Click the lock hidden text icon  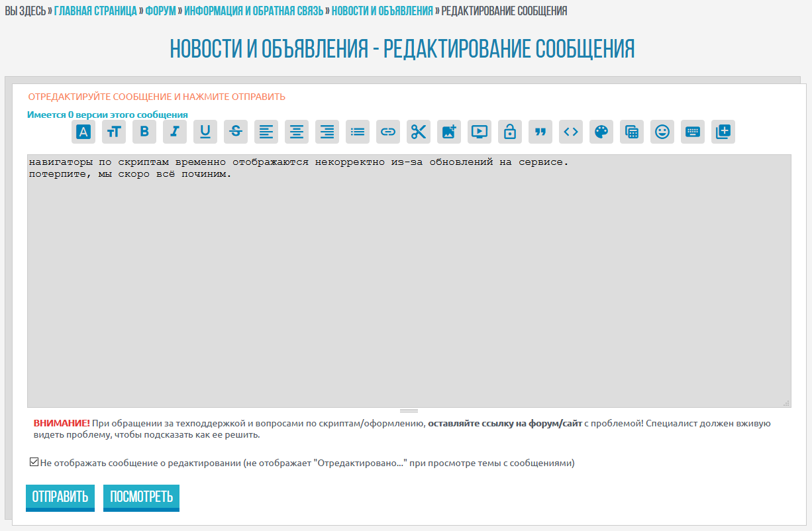click(x=510, y=132)
